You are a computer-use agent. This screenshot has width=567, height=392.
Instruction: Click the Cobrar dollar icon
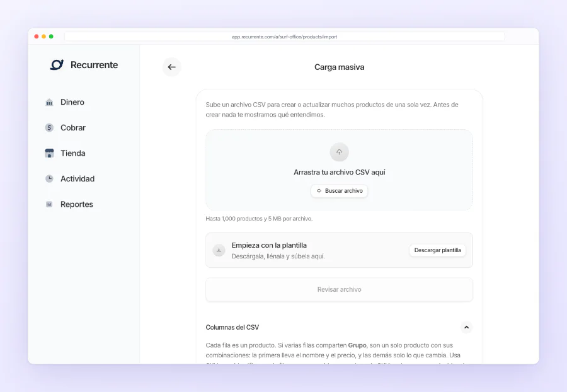[49, 128]
